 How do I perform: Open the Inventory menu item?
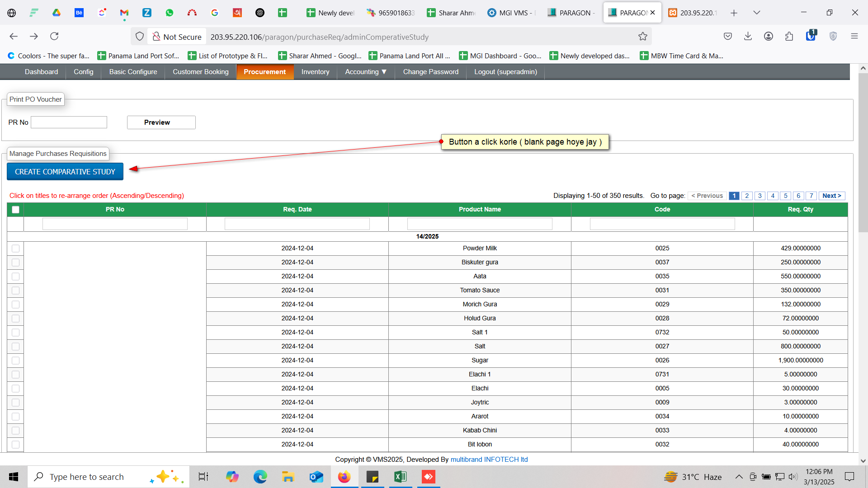point(315,72)
